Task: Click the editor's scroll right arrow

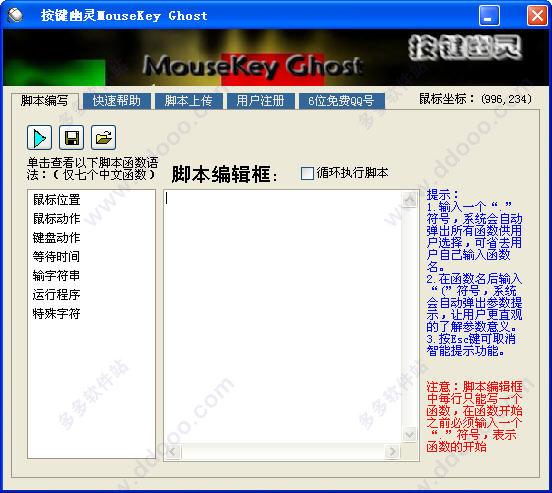Action: tap(392, 451)
